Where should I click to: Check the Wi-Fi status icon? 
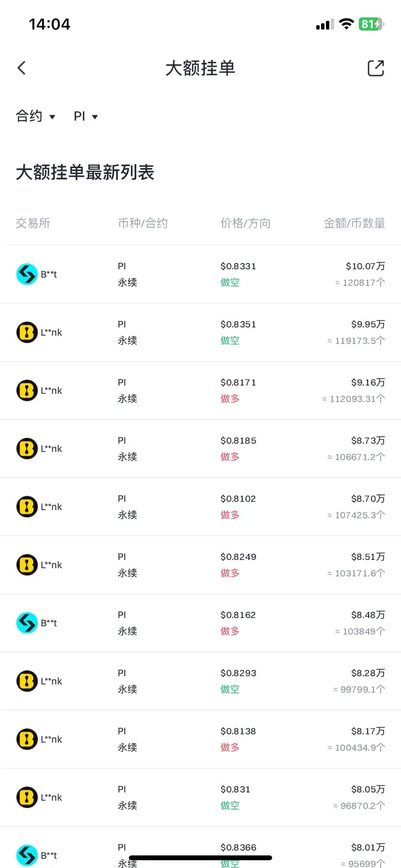point(346,24)
